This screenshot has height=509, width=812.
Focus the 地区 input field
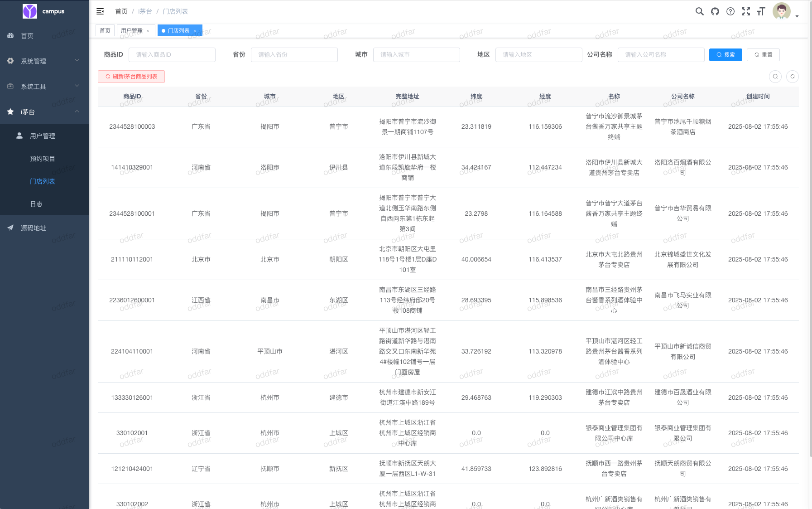click(x=539, y=55)
